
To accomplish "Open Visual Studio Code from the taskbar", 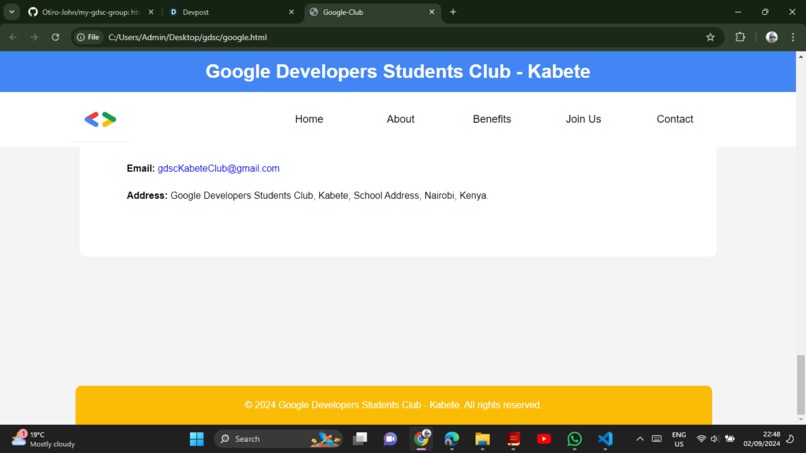I will tap(606, 439).
